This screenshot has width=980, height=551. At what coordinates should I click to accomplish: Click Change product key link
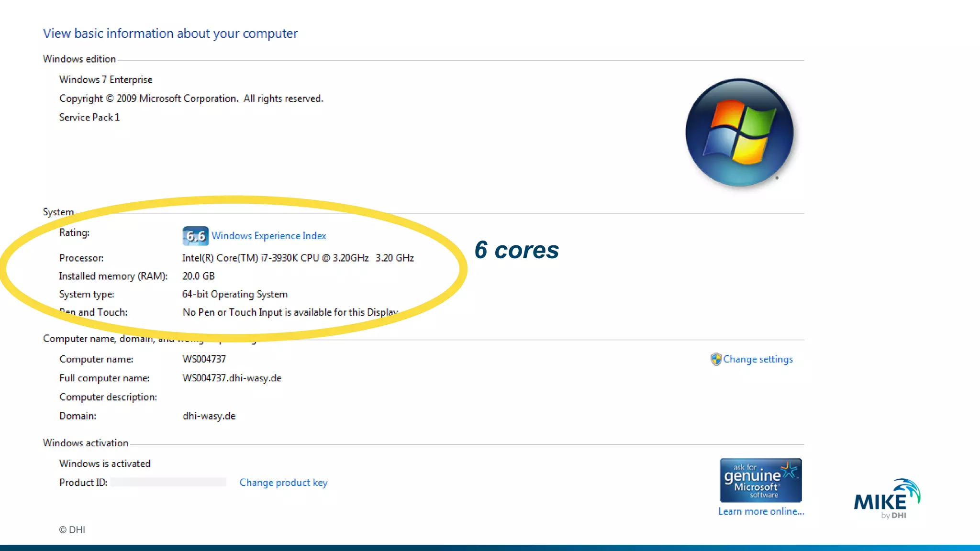[283, 483]
